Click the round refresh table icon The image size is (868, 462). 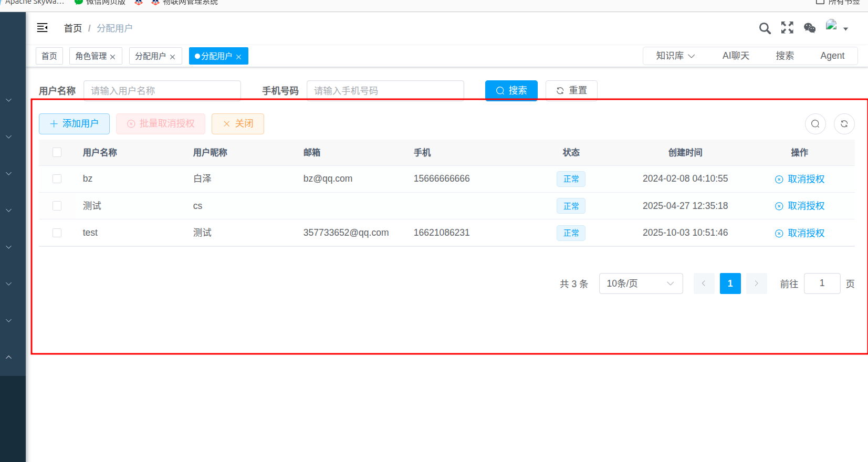[844, 124]
